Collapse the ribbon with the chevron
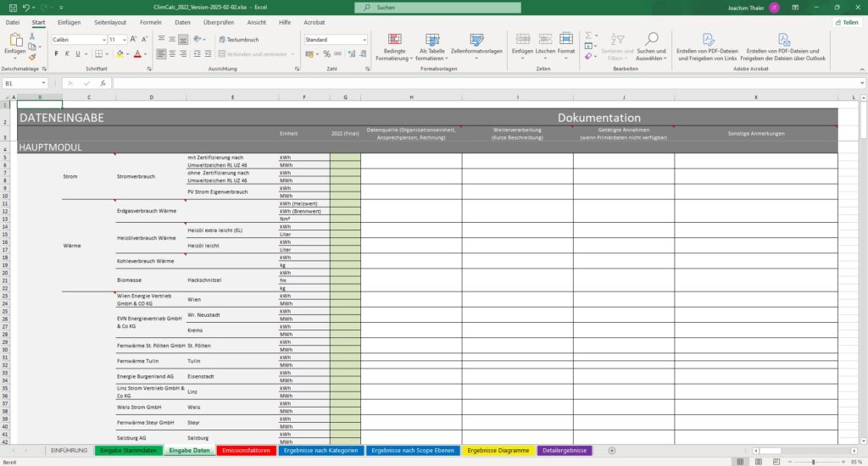Image resolution: width=868 pixels, height=466 pixels. point(862,69)
